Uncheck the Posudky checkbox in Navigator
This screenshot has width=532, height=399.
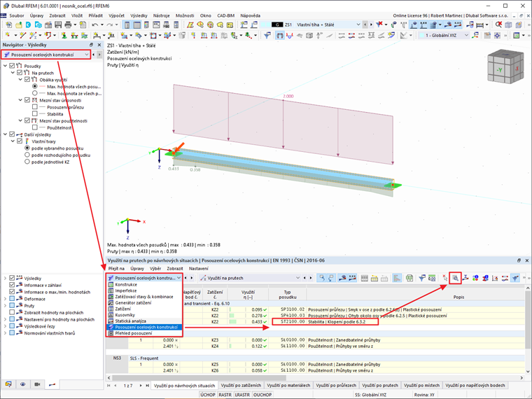pos(12,66)
